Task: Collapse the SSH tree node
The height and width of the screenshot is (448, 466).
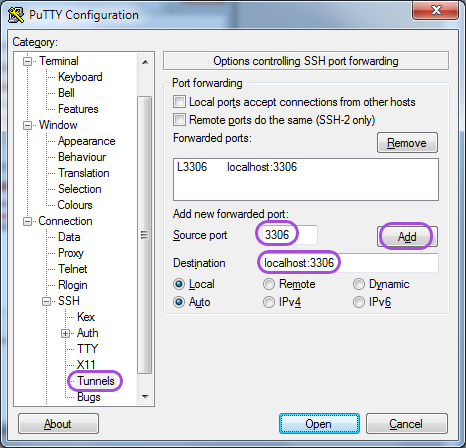Action: [46, 301]
